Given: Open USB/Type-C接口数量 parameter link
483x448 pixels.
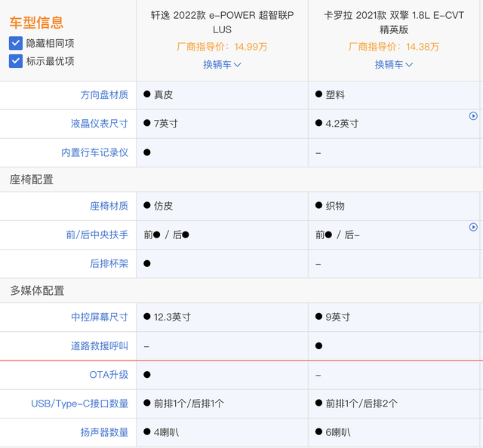Looking at the screenshot, I should tap(79, 404).
